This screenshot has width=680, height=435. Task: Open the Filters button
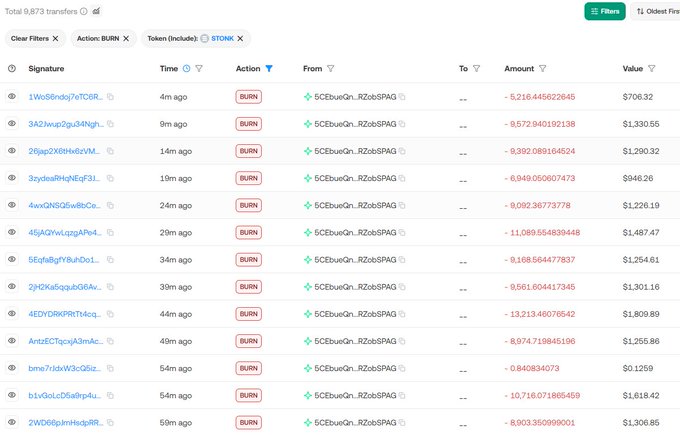(x=605, y=11)
